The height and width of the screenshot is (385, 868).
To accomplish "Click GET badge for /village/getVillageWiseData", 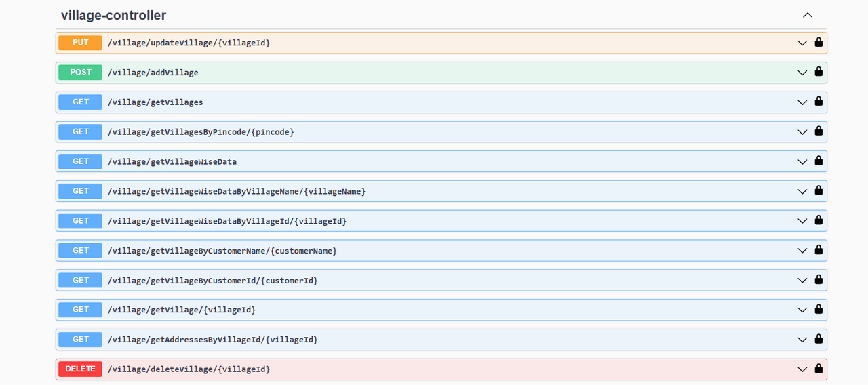I will pyautogui.click(x=80, y=161).
